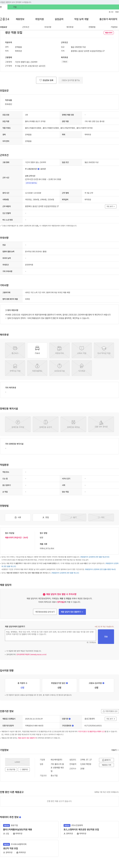This screenshot has width=119, height=868.
Task: Click the 장애인용 승강기 icon
Action: coord(46,424)
